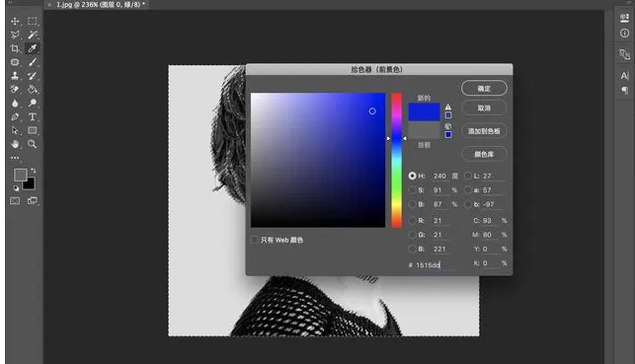Screen dimensions: 635x364
Task: Swap foreground and background colors
Action: coord(34,171)
